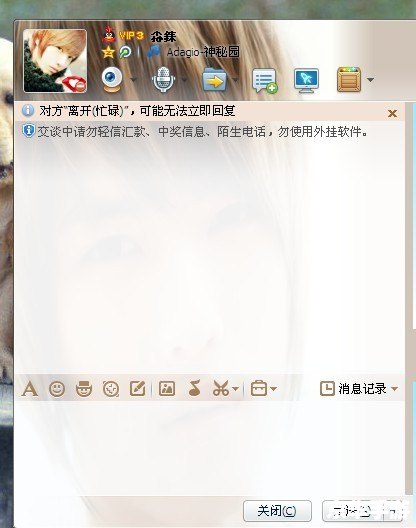This screenshot has width=416, height=528.
Task: Open 消息记录 message history
Action: pyautogui.click(x=353, y=389)
